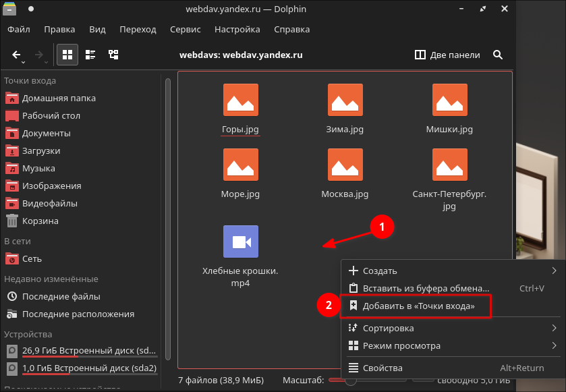This screenshot has width=566, height=392.
Task: Select Вставить из буфера обмена
Action: click(x=425, y=288)
